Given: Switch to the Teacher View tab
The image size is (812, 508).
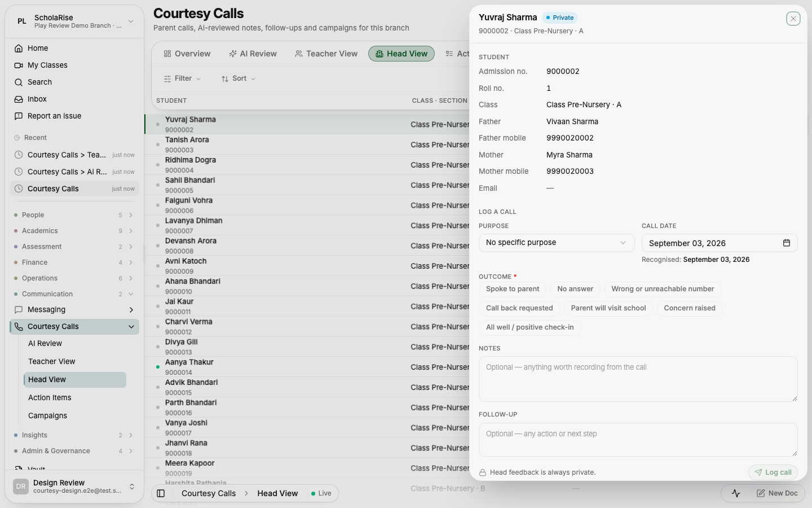Looking at the screenshot, I should coord(326,54).
